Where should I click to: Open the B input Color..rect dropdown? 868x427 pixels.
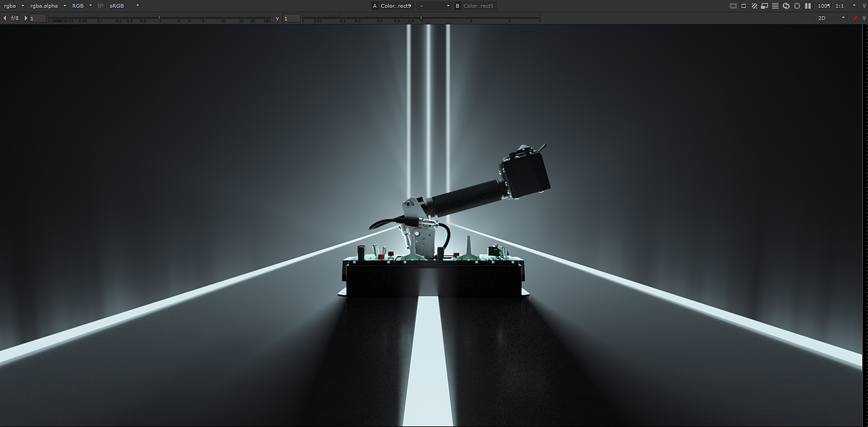click(479, 5)
